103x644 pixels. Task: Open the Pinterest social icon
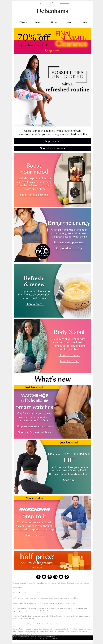click(50, 577)
